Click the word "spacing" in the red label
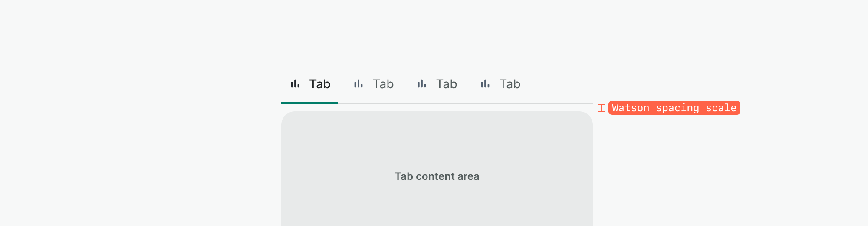This screenshot has width=868, height=226. pyautogui.click(x=677, y=108)
